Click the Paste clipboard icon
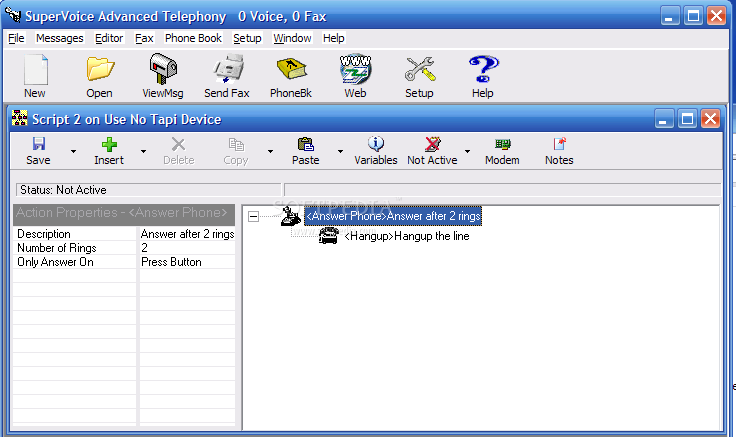The image size is (736, 437). pyautogui.click(x=306, y=144)
